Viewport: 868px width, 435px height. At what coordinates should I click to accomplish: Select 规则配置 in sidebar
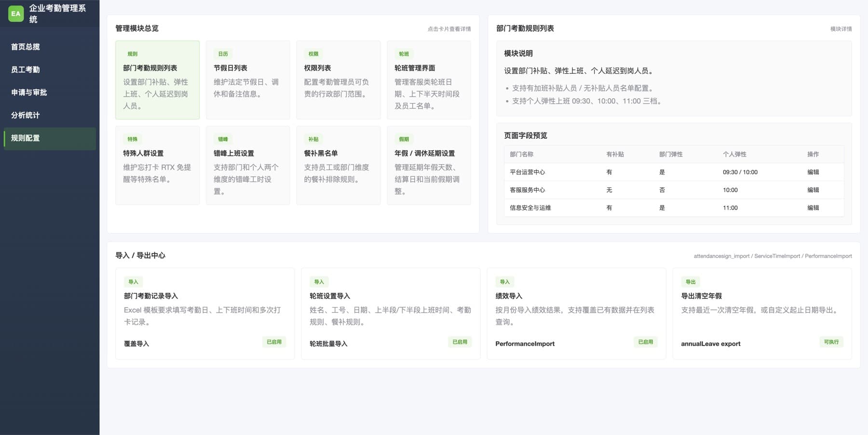click(50, 138)
